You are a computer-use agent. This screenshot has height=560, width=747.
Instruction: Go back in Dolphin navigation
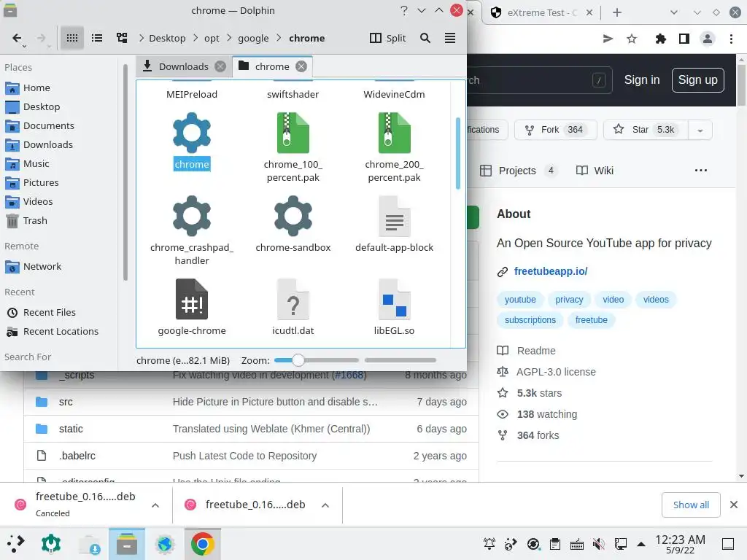point(18,38)
